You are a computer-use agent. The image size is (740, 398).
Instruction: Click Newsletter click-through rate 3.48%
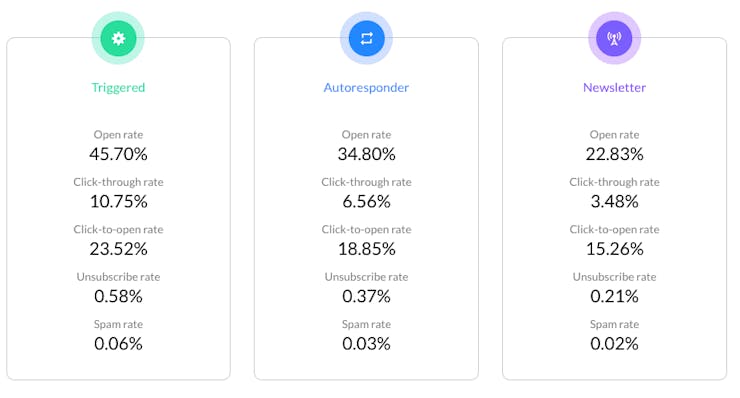pyautogui.click(x=614, y=202)
